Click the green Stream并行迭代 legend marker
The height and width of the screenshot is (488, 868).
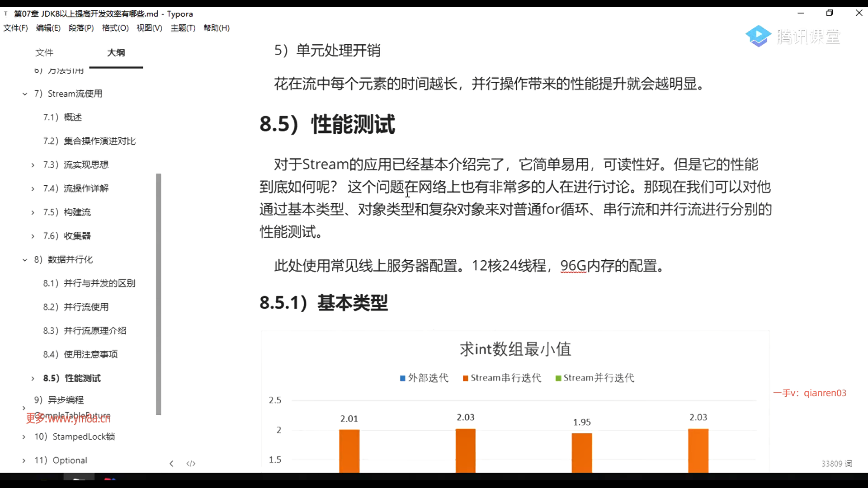(558, 378)
